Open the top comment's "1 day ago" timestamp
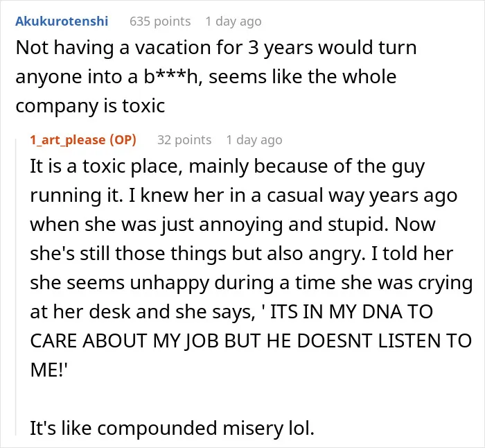The image size is (485, 448). pyautogui.click(x=233, y=21)
